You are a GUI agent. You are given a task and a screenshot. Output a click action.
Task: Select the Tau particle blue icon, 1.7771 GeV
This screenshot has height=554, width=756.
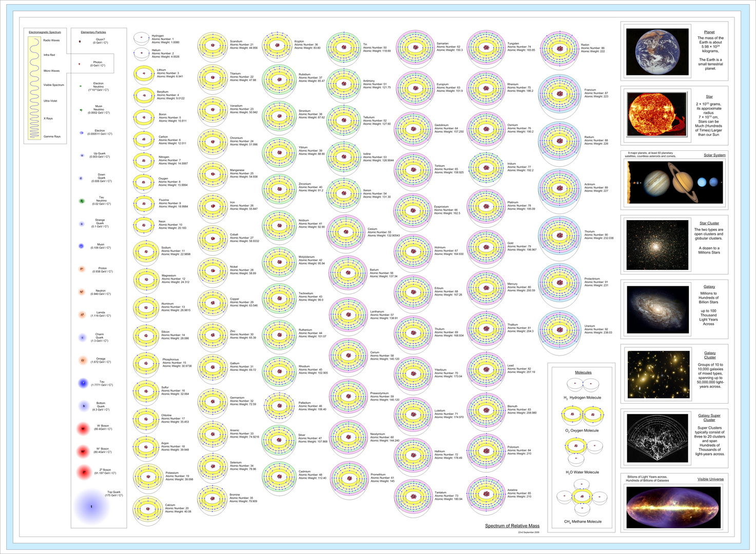tap(84, 383)
